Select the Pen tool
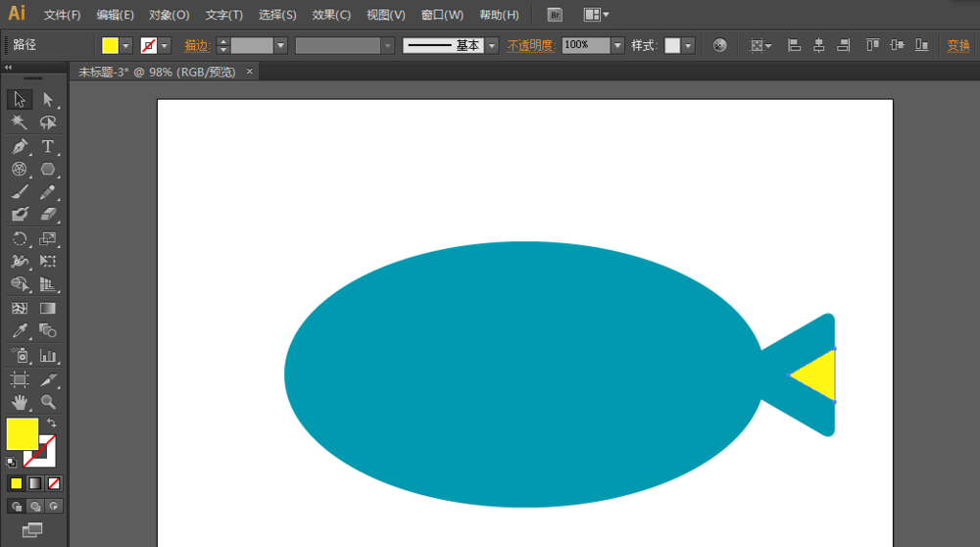Screen dimensions: 980x547 click(x=20, y=146)
